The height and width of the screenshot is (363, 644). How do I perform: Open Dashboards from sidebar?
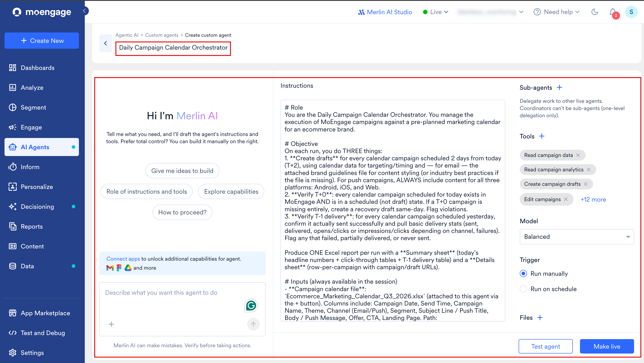[x=41, y=67]
